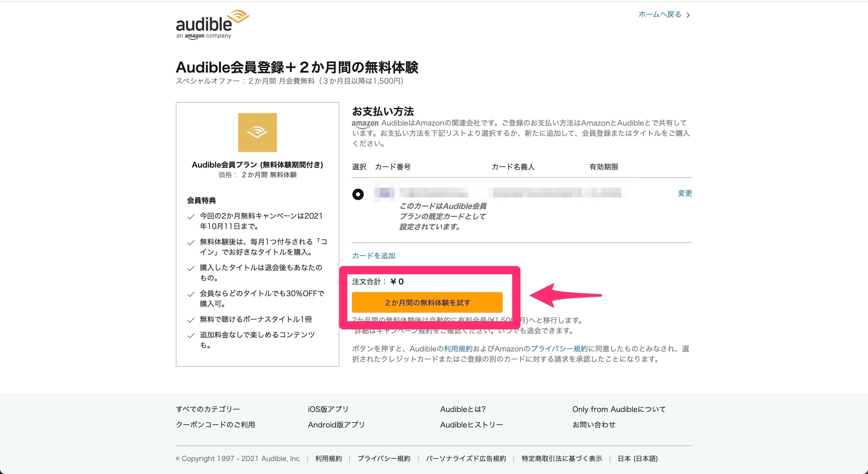Click the heading Audible会員登録＋２か月間の無料体験
The height and width of the screenshot is (474, 868).
297,67
